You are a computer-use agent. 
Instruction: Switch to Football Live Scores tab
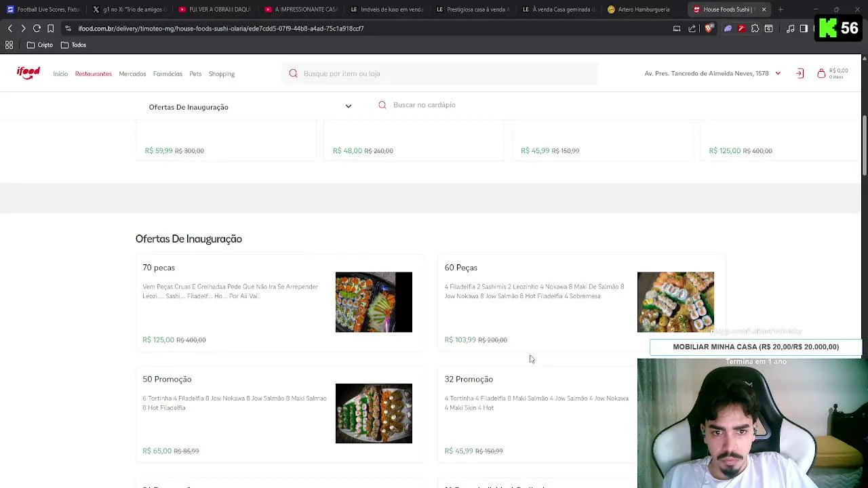tap(43, 9)
